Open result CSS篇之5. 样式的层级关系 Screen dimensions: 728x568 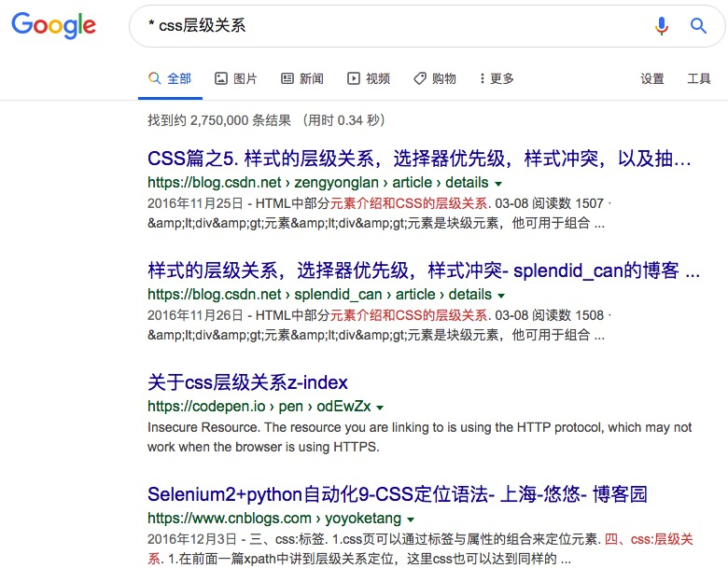pyautogui.click(x=419, y=159)
